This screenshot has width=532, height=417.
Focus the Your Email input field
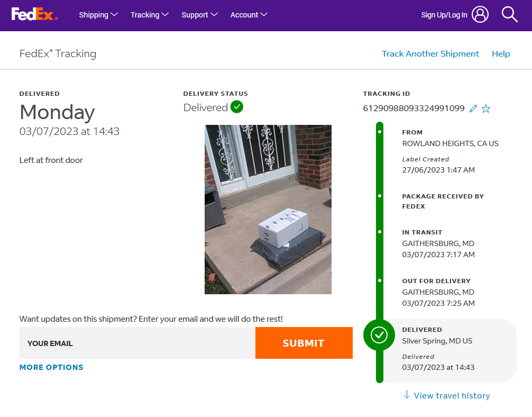tap(137, 343)
